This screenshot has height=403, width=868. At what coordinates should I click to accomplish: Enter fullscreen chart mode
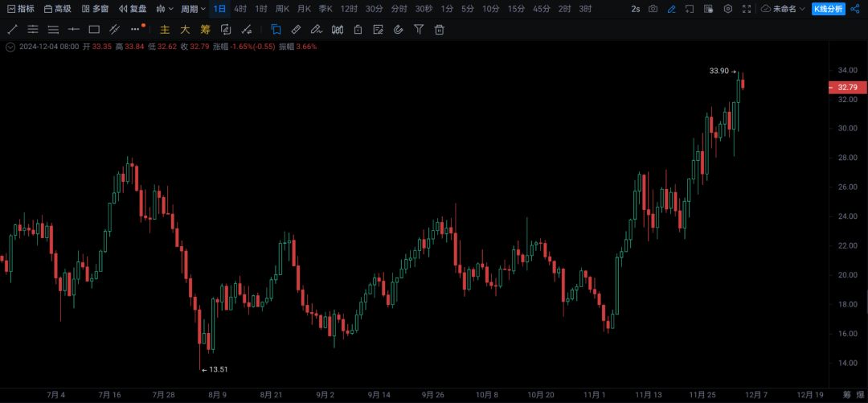coord(747,9)
